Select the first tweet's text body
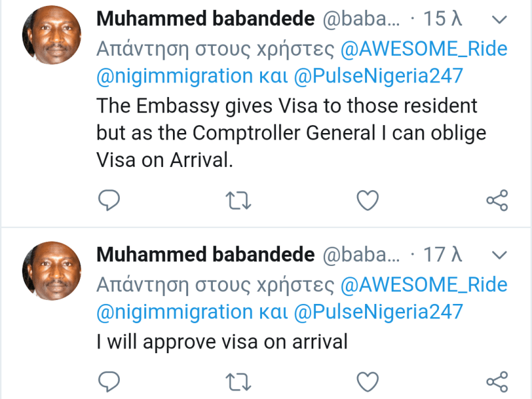The image size is (532, 399). [x=286, y=131]
